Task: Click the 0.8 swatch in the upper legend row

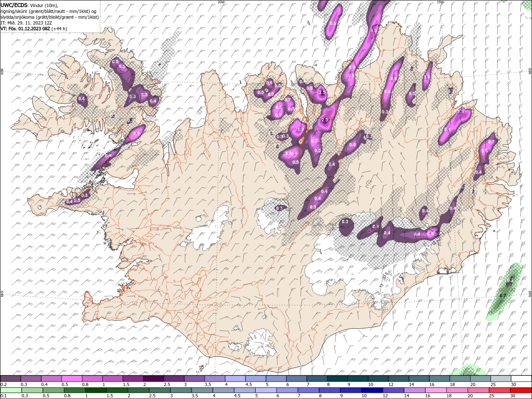Action: 92,379
